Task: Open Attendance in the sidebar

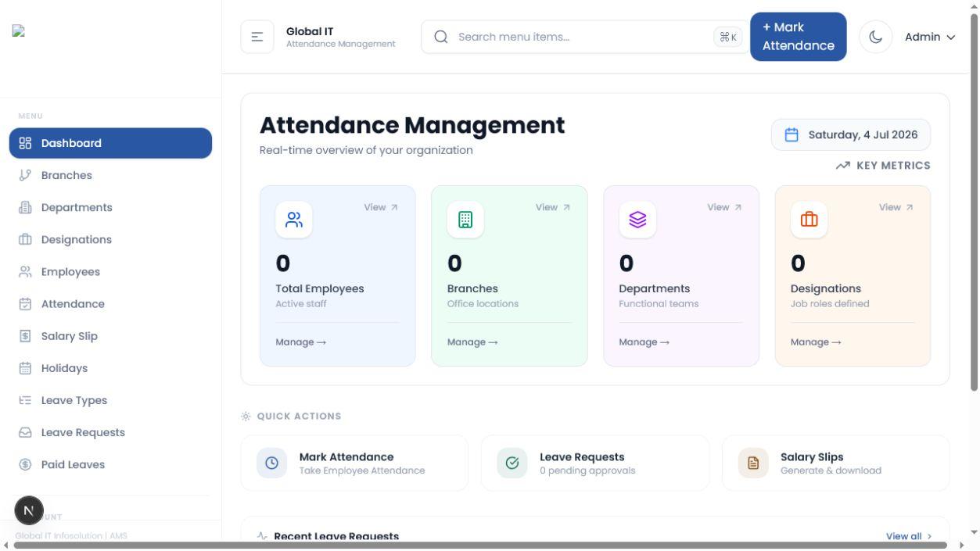Action: [x=110, y=303]
